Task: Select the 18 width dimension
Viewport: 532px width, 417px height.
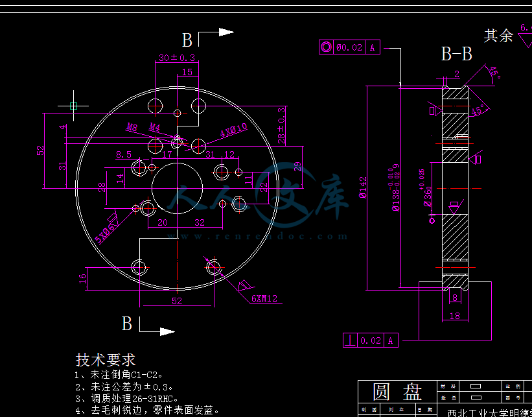Action: 455,316
